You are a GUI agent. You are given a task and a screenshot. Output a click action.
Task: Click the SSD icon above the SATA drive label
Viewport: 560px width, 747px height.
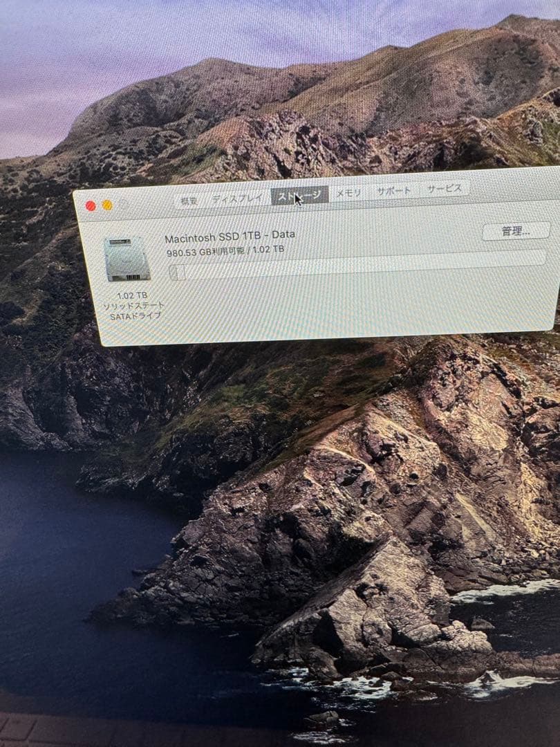(127, 259)
